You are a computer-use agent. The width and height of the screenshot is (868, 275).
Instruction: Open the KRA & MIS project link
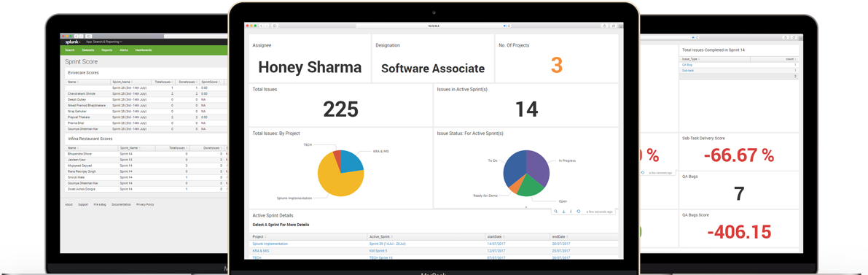point(261,251)
